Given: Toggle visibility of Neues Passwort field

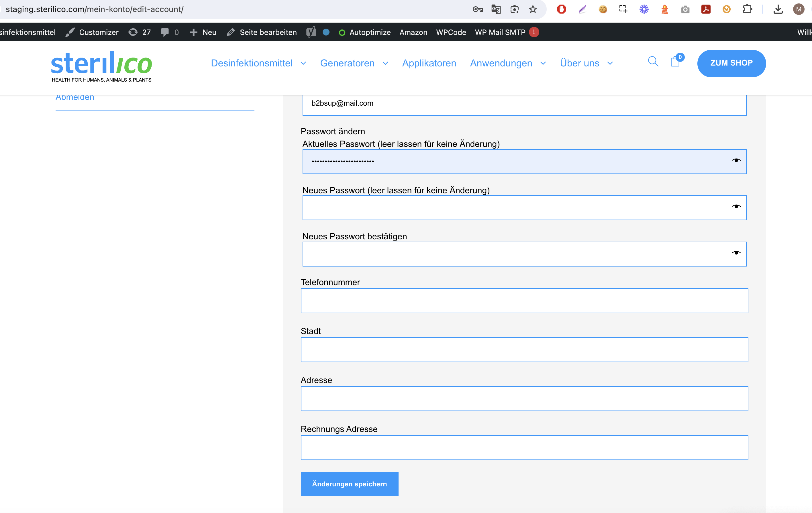Looking at the screenshot, I should pos(736,206).
